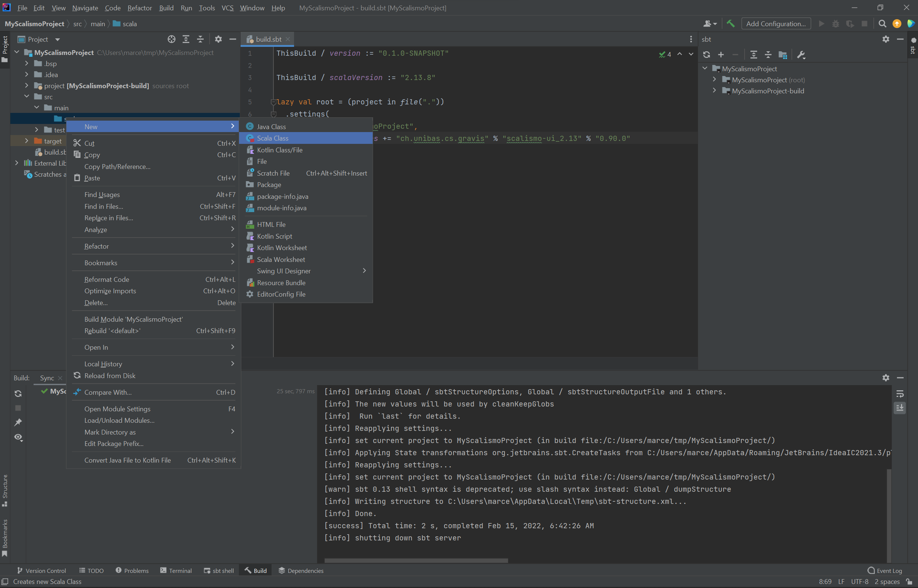
Task: Click Java Class in New submenu
Action: pyautogui.click(x=306, y=127)
